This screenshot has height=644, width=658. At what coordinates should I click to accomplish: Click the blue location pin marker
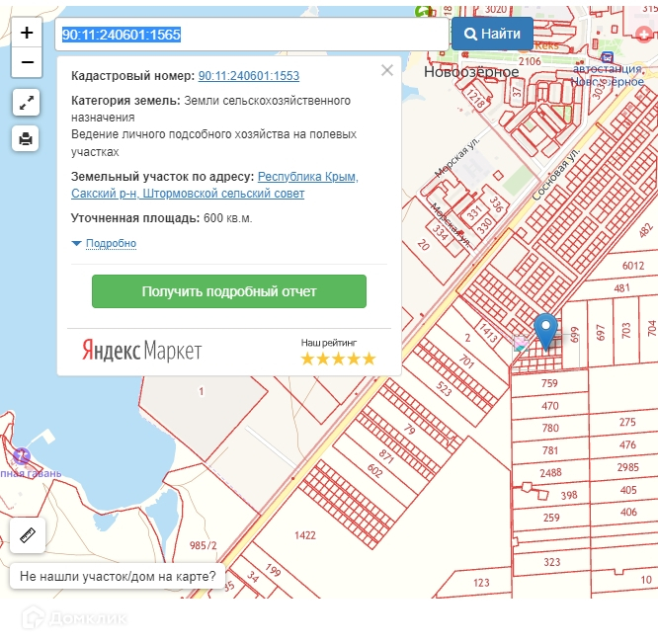(545, 330)
